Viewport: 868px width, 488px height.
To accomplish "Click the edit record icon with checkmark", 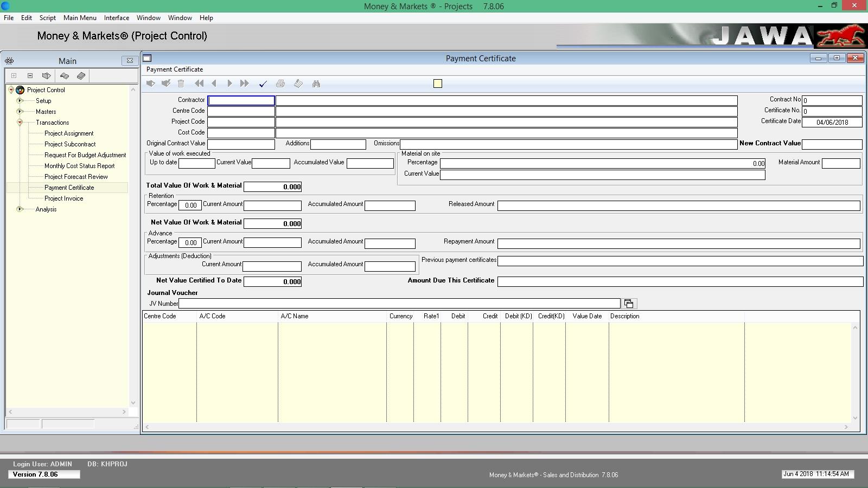I will coord(166,84).
